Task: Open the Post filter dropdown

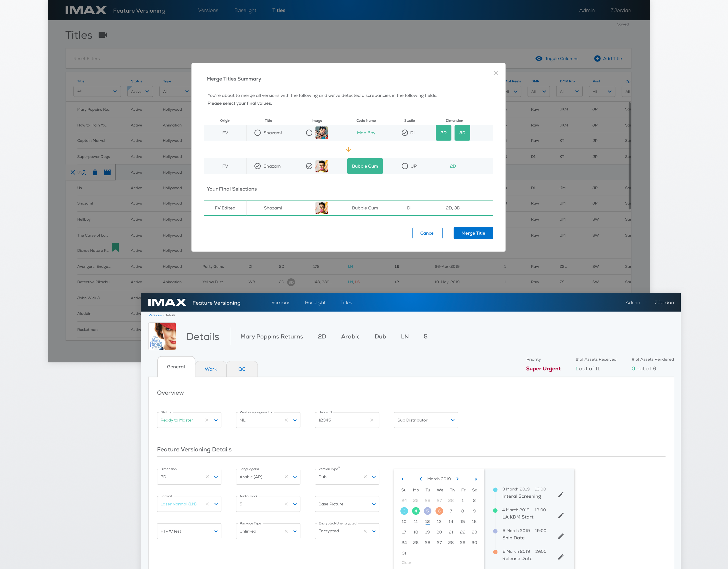Action: click(602, 91)
